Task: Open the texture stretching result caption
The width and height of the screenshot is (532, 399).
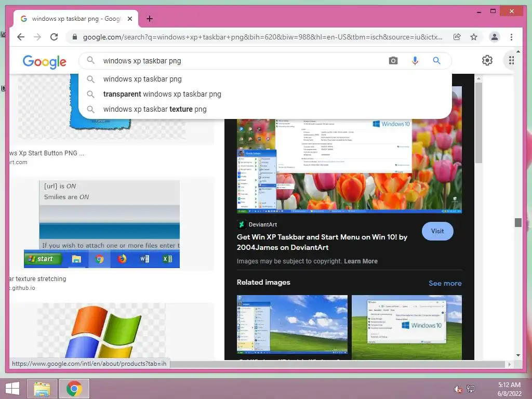Action: (x=37, y=279)
